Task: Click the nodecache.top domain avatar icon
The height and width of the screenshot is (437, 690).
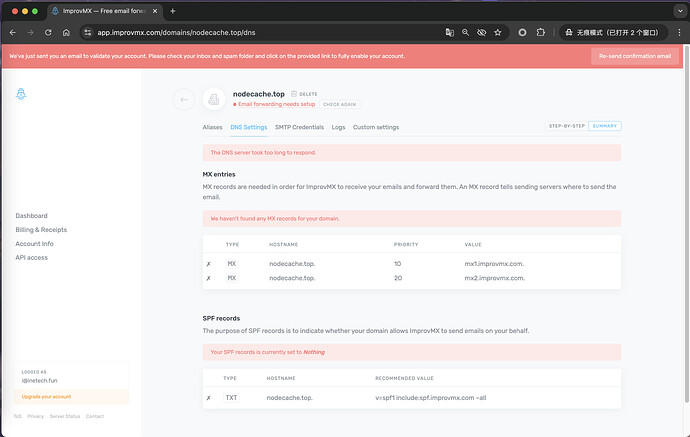Action: [213, 99]
